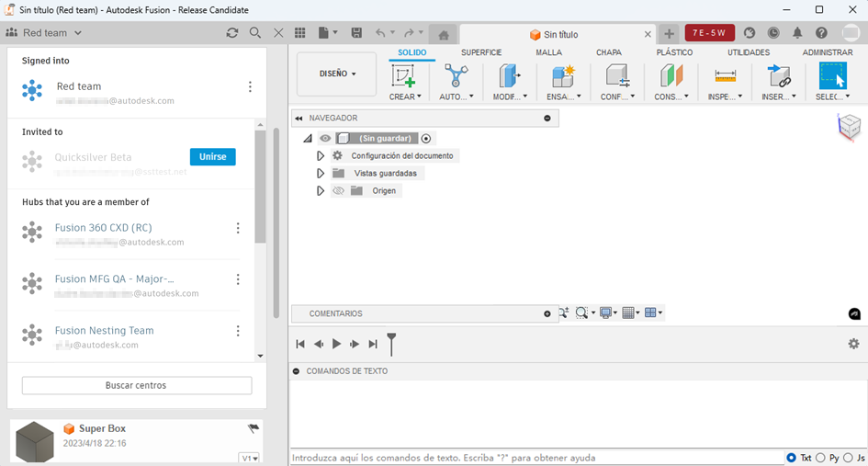Select the CONF configure tool icon
The image size is (868, 466).
[x=616, y=76]
